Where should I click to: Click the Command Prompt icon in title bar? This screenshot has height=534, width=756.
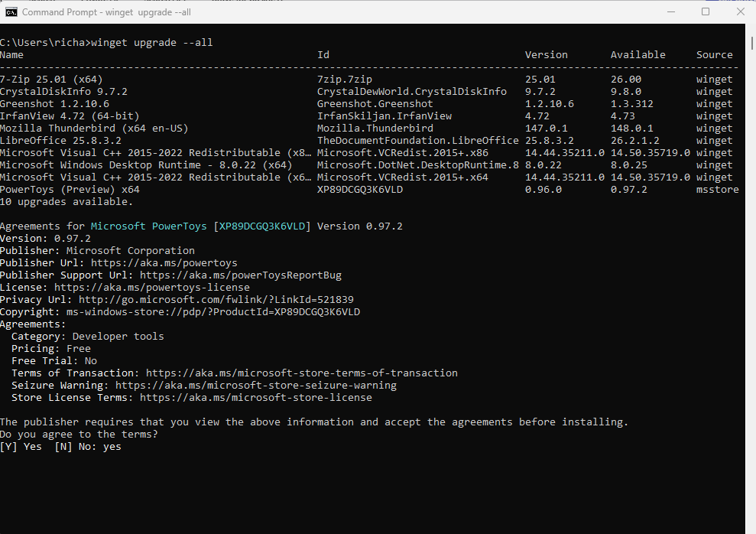[x=11, y=12]
